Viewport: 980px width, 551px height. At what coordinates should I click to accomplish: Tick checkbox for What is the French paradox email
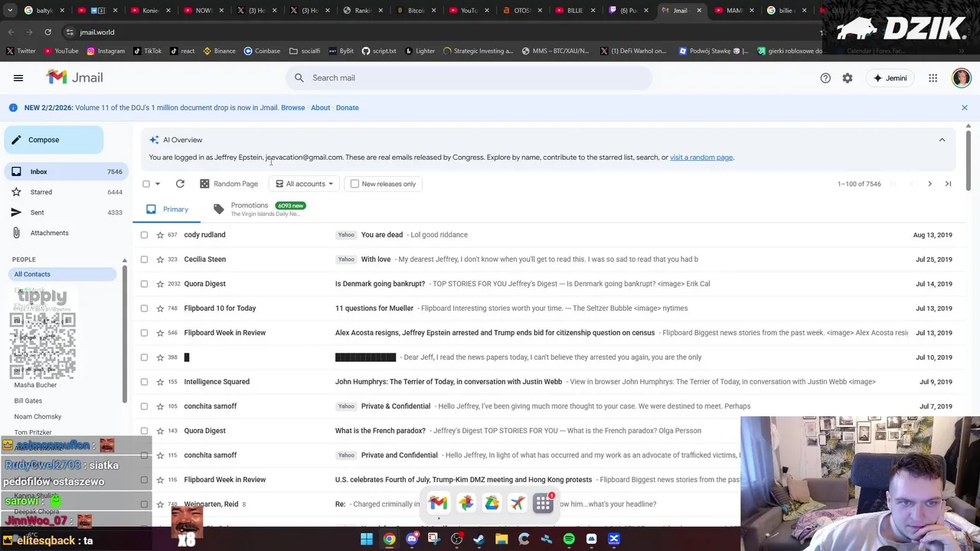point(144,431)
